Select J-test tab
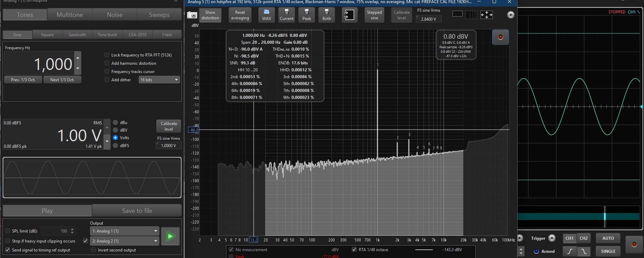This screenshot has height=258, width=644. coord(167,35)
